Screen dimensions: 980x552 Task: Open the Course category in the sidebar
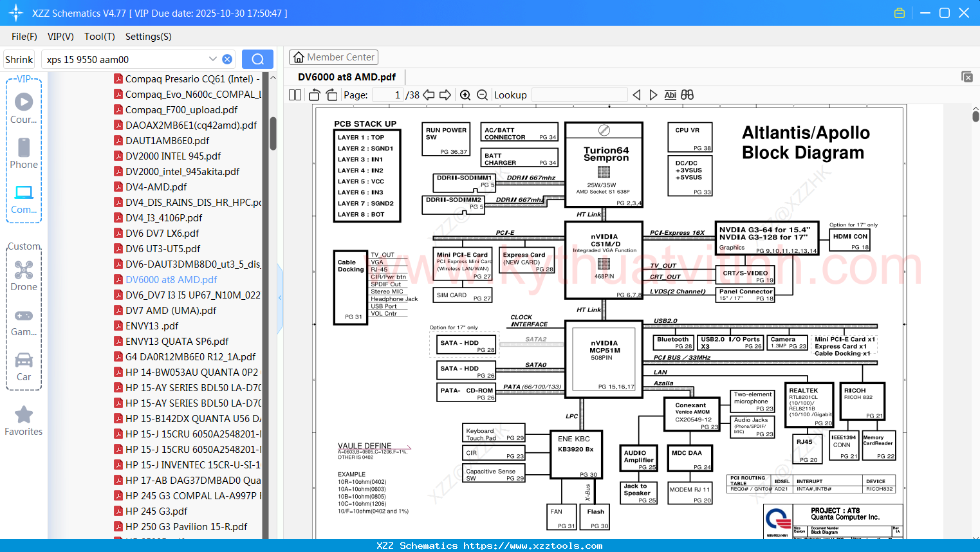pos(24,108)
